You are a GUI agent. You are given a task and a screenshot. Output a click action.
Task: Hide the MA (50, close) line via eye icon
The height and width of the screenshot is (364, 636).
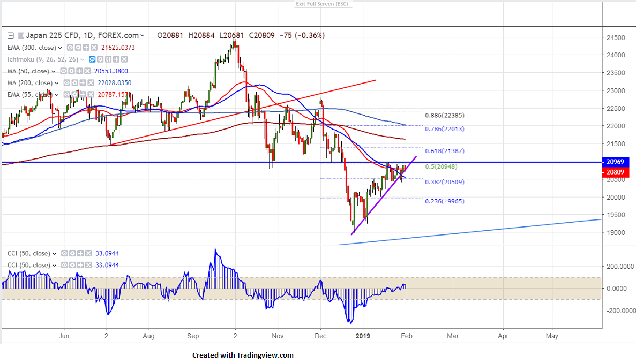tap(63, 71)
